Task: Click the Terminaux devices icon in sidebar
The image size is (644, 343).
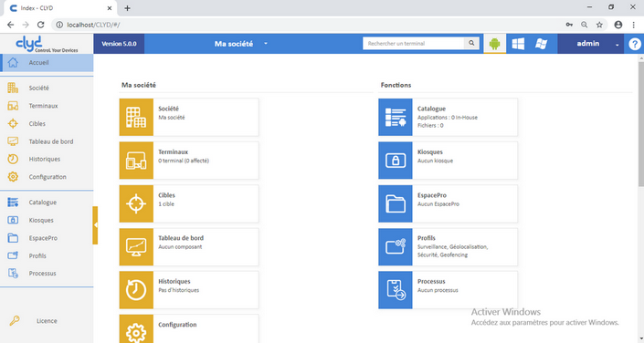Action: tap(13, 106)
